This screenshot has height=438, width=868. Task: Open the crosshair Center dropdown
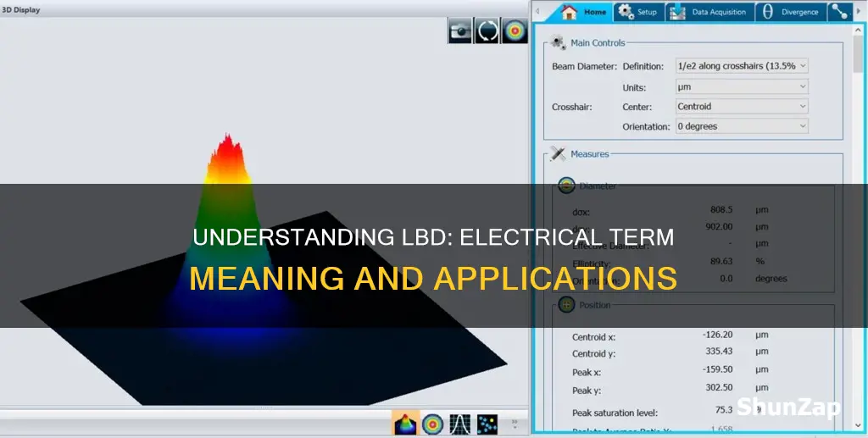click(742, 106)
